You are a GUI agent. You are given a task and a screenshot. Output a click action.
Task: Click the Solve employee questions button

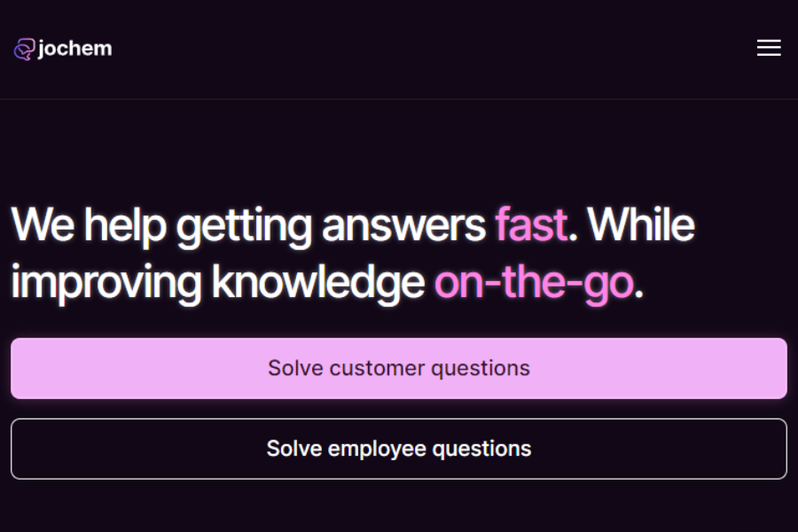click(399, 449)
